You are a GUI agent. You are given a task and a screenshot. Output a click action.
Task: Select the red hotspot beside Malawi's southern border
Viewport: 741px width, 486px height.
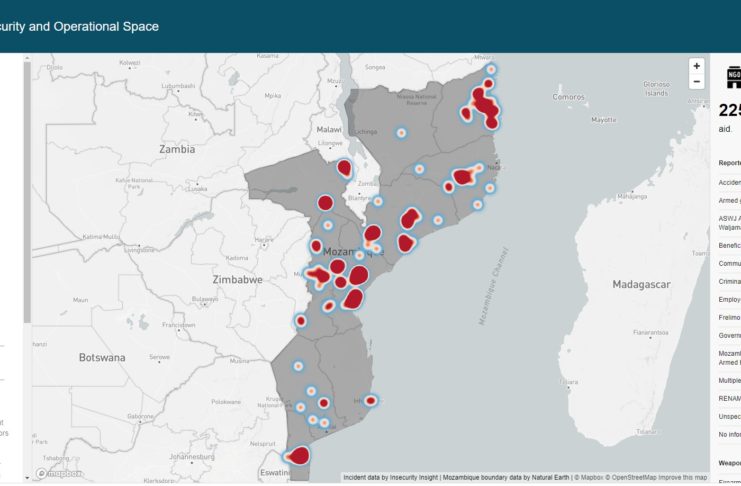[344, 168]
